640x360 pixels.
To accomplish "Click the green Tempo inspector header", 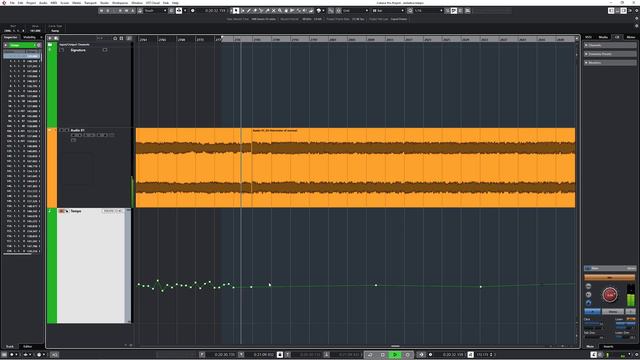I will (x=22, y=45).
